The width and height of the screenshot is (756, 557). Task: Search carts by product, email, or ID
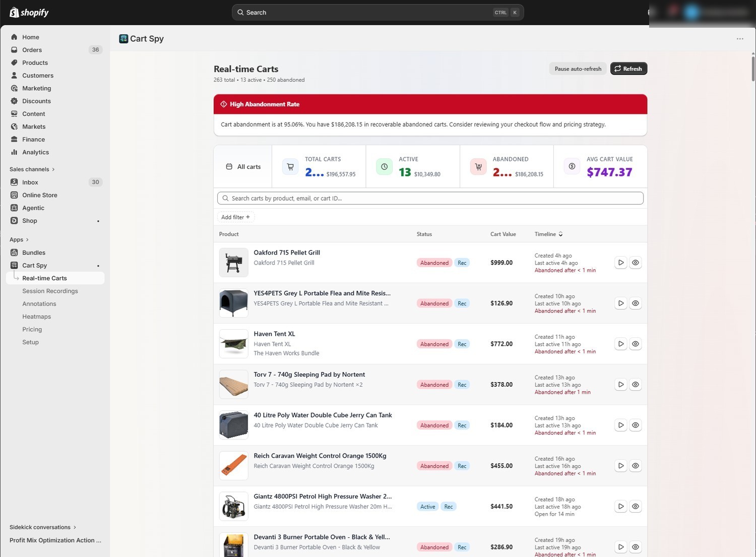tap(430, 198)
